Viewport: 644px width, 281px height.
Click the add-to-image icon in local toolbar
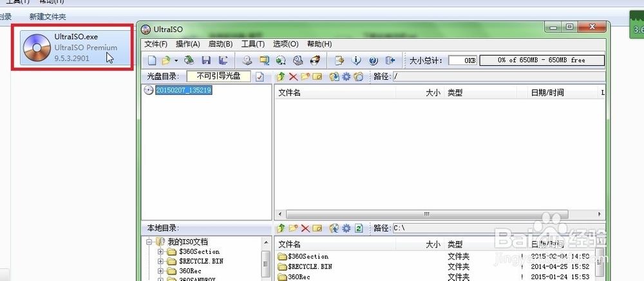334,228
